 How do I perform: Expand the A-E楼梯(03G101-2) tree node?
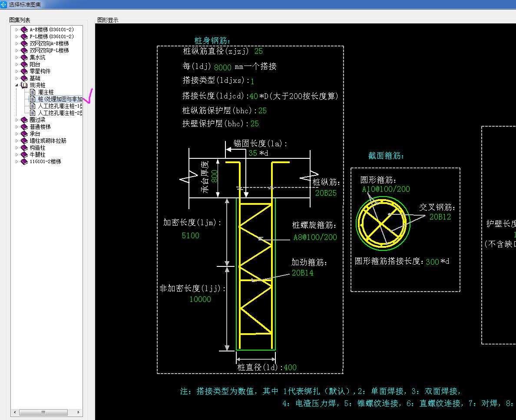click(x=17, y=30)
